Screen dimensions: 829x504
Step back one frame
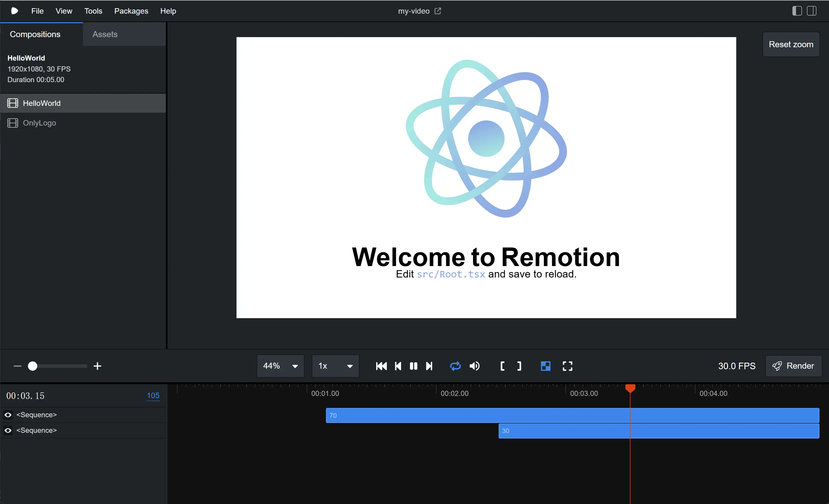398,366
